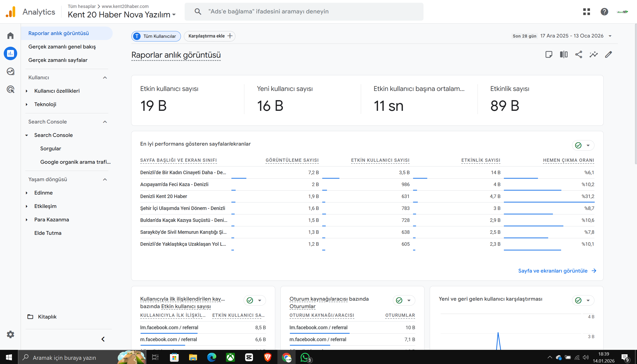This screenshot has width=637, height=364.
Task: Open the Help question mark icon
Action: pos(604,11)
